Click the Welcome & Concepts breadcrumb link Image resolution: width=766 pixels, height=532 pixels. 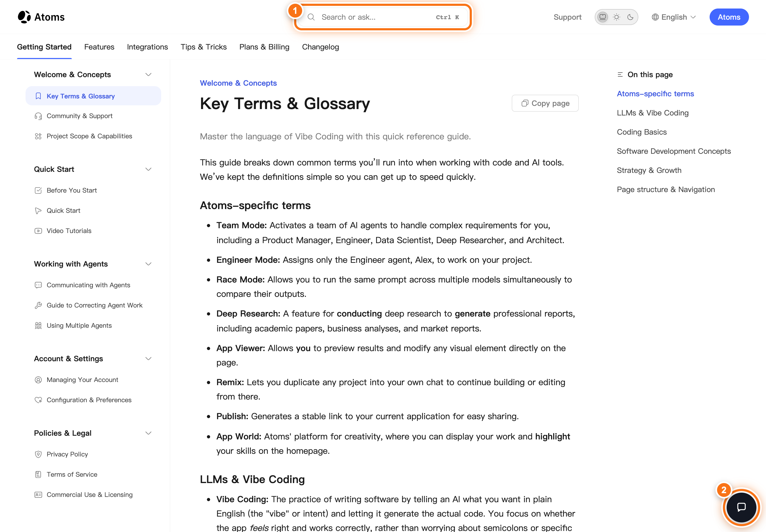tap(238, 83)
